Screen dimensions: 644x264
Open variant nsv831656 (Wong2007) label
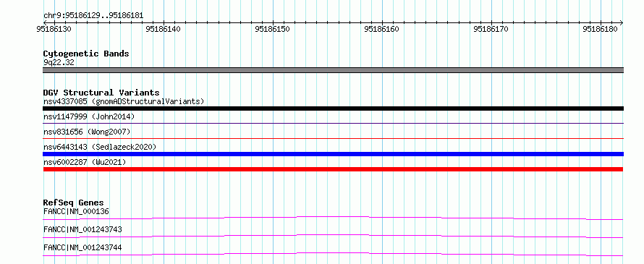pyautogui.click(x=87, y=132)
